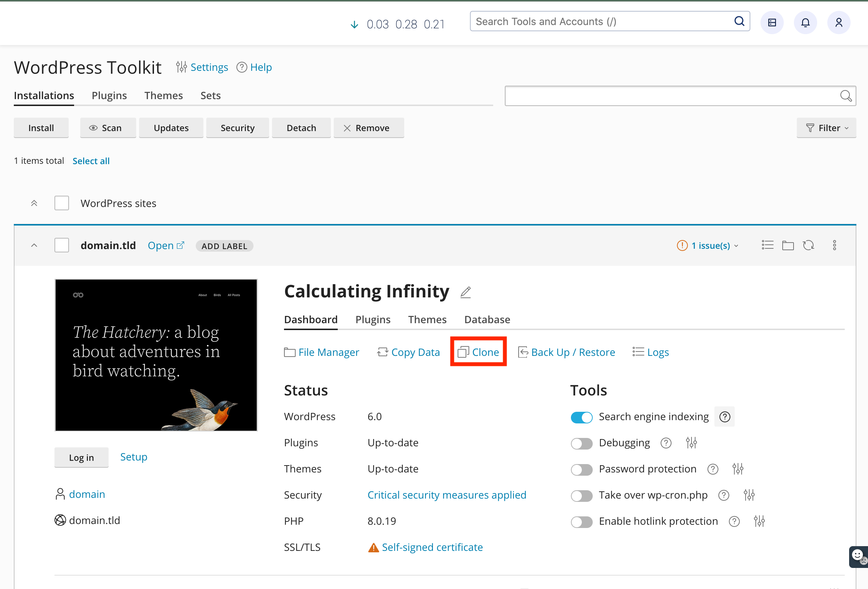
Task: Open the three-dot more menu for domain.tld
Action: 834,245
